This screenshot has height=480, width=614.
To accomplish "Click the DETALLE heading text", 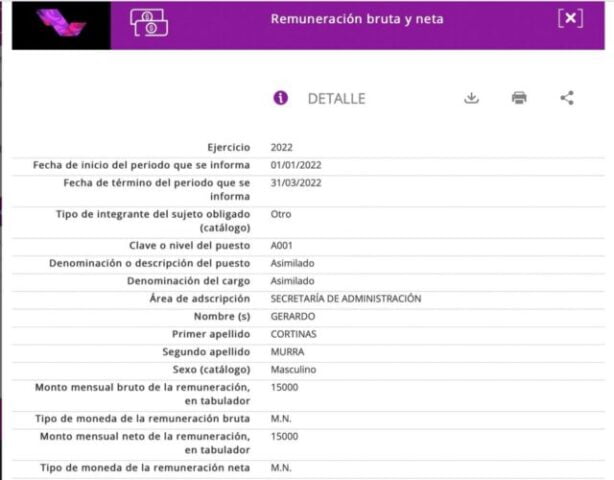I will tap(336, 99).
